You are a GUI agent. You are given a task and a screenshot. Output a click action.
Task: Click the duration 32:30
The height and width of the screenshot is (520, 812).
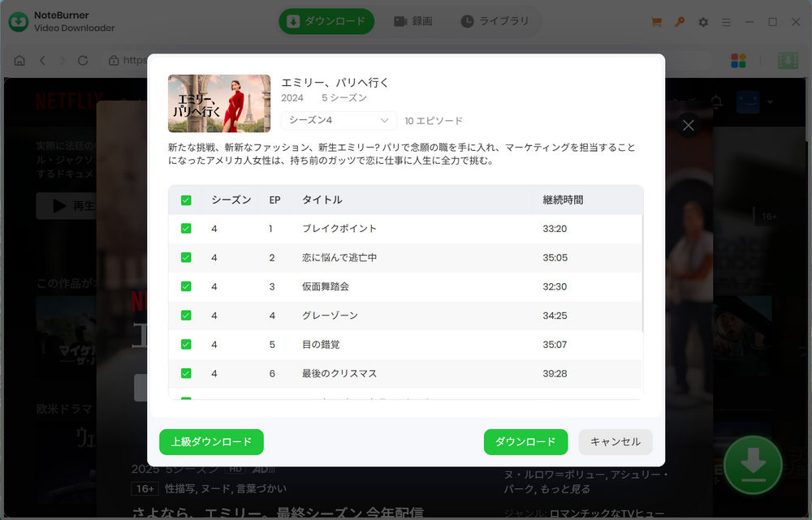[x=555, y=286]
